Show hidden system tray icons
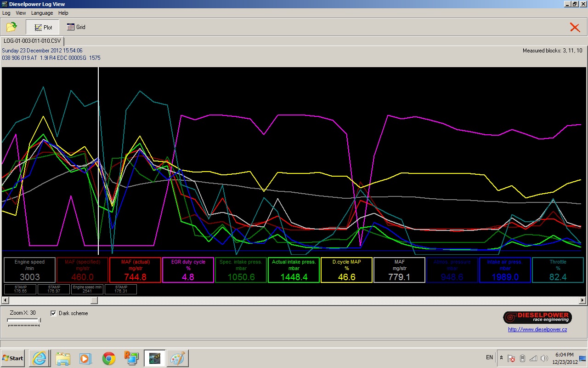 [501, 358]
